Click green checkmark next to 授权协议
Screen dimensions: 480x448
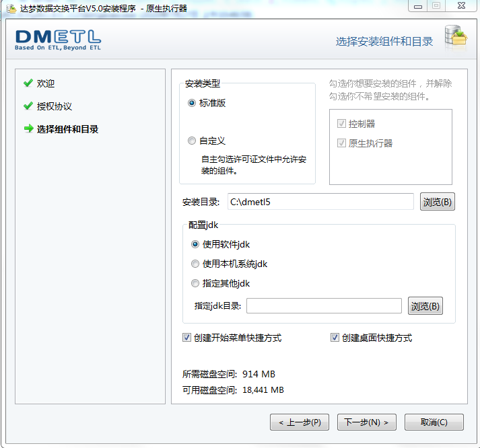click(x=28, y=106)
